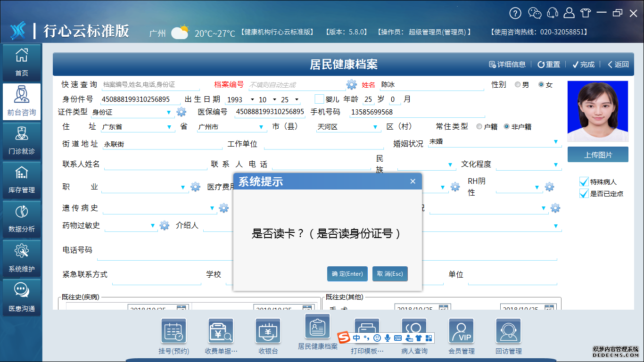Click 上传图片 button
The width and height of the screenshot is (644, 362).
click(x=598, y=155)
